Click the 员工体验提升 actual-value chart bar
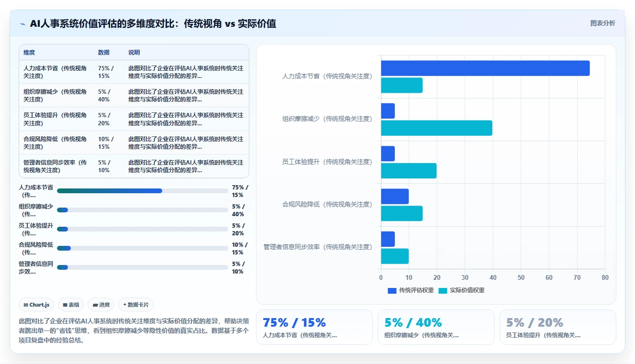Viewport: 635px width, 364px height. click(409, 171)
